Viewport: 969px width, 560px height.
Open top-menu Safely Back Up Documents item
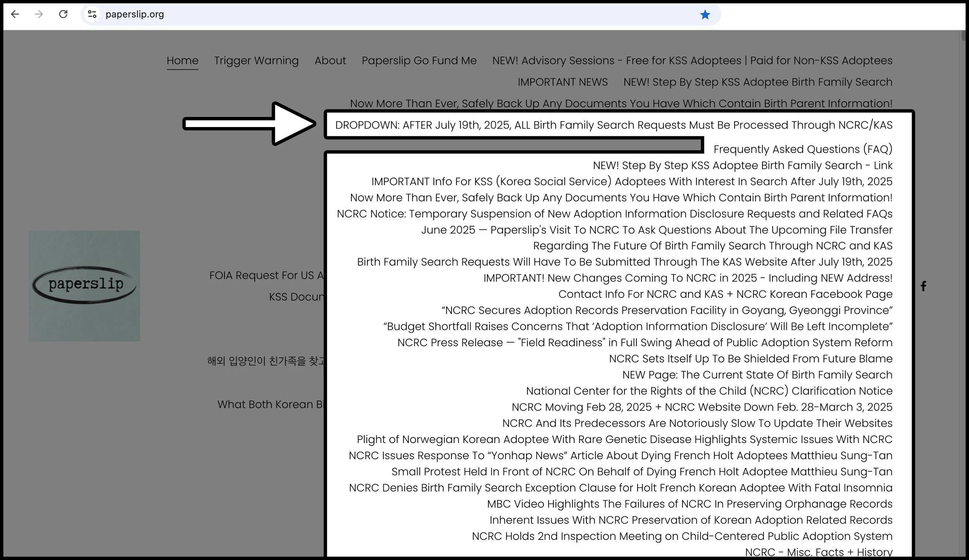pyautogui.click(x=621, y=103)
